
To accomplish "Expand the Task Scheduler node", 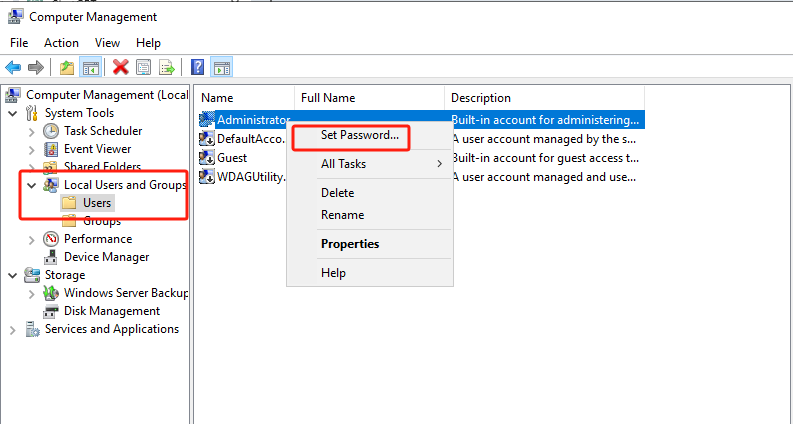I will tap(32, 131).
